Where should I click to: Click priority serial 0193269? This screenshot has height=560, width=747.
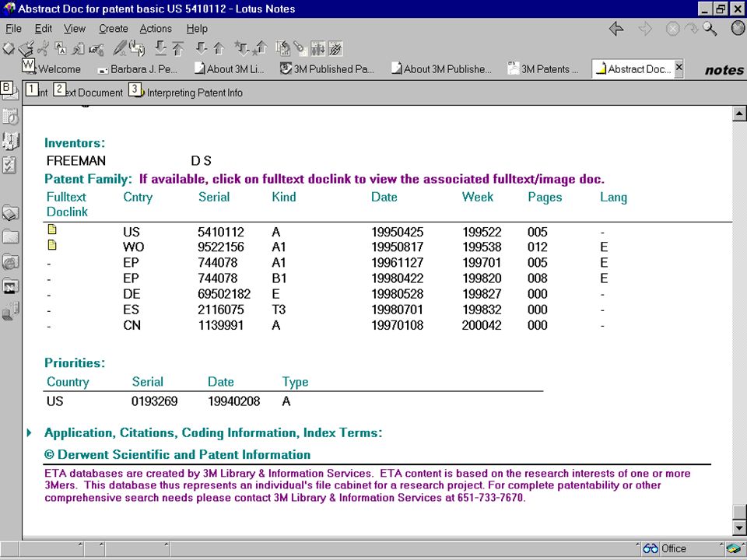pos(154,401)
